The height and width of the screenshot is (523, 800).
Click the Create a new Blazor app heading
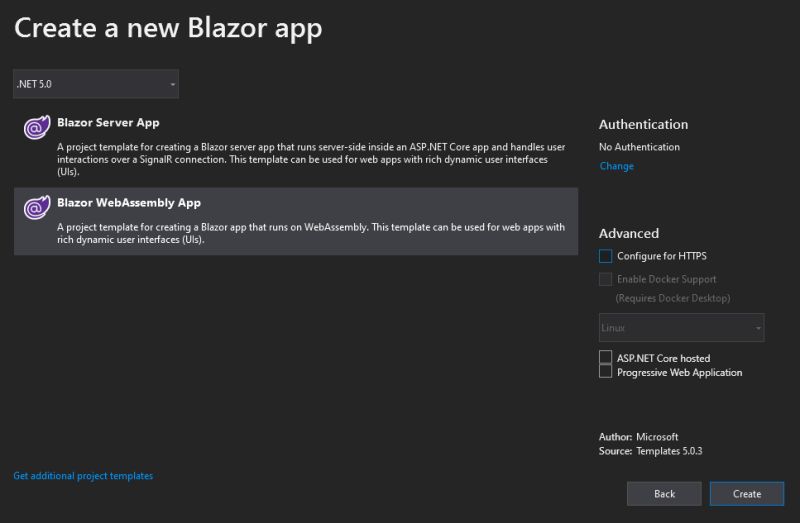point(168,28)
